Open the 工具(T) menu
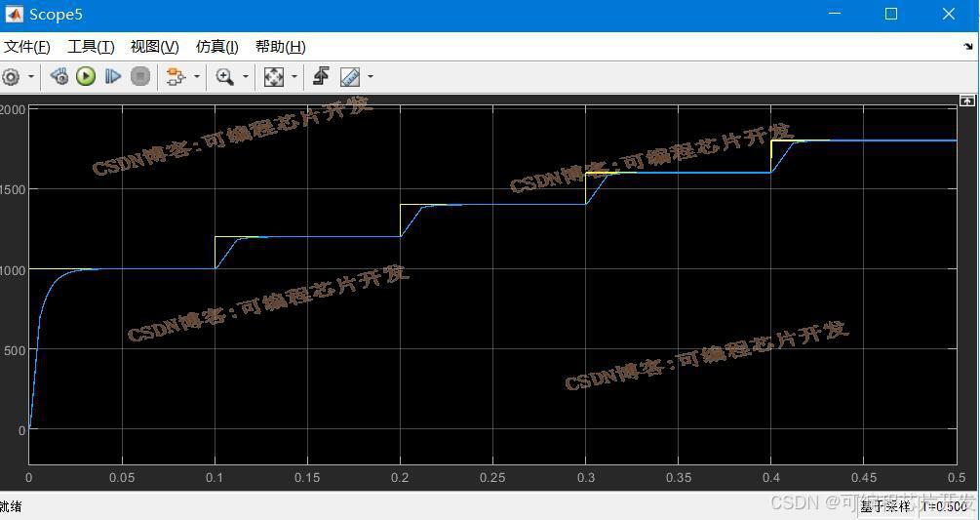Viewport: 980px width, 520px height. pos(91,47)
